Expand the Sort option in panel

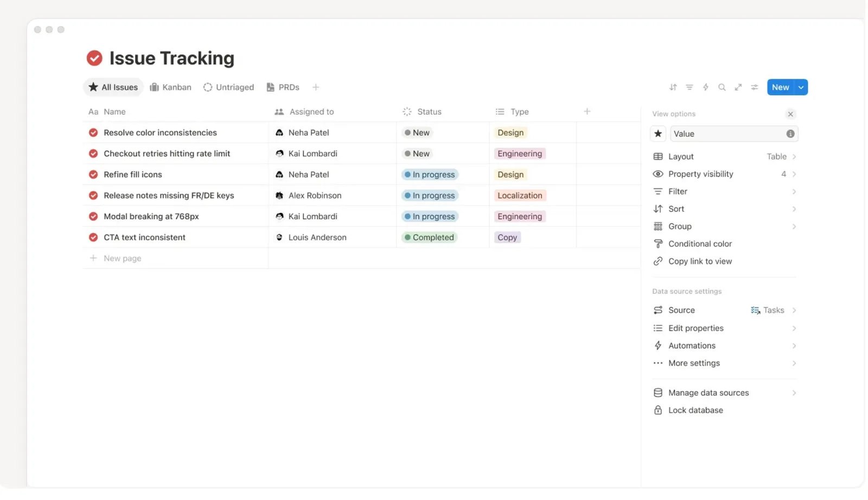[x=725, y=209]
